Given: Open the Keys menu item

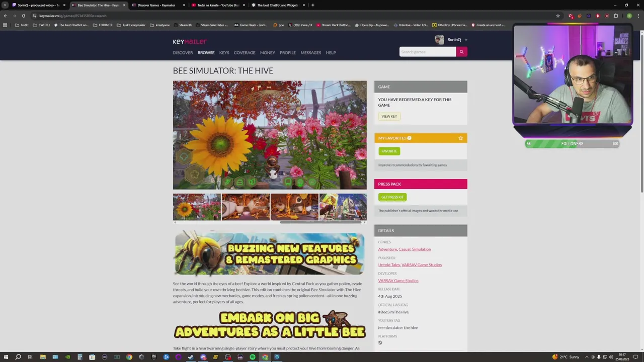Looking at the screenshot, I should (x=224, y=52).
